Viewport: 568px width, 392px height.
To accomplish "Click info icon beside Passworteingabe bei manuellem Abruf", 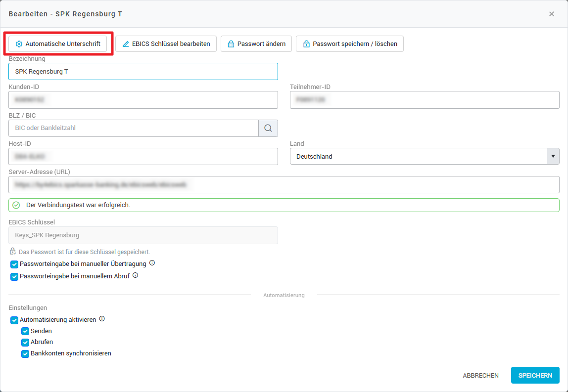I will [135, 275].
